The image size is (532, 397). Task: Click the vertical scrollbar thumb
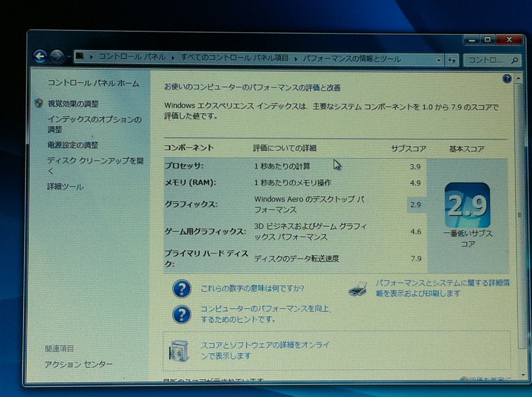coord(519,215)
